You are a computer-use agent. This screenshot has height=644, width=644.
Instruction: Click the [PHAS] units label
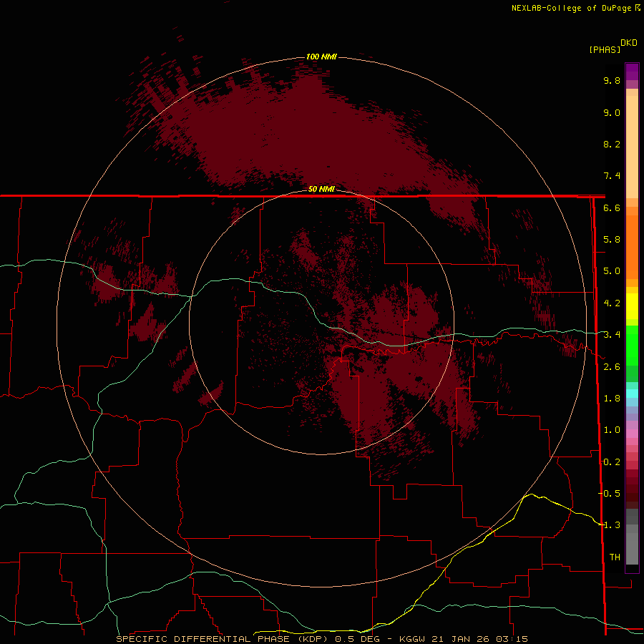point(605,49)
